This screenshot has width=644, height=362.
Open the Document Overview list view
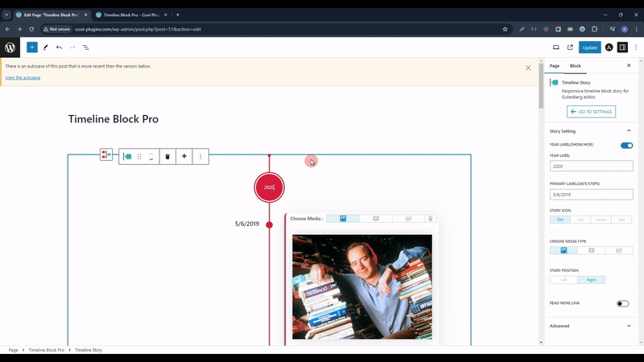click(x=85, y=47)
